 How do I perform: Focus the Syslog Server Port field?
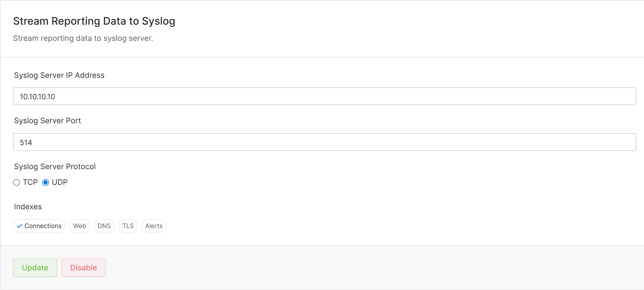324,142
